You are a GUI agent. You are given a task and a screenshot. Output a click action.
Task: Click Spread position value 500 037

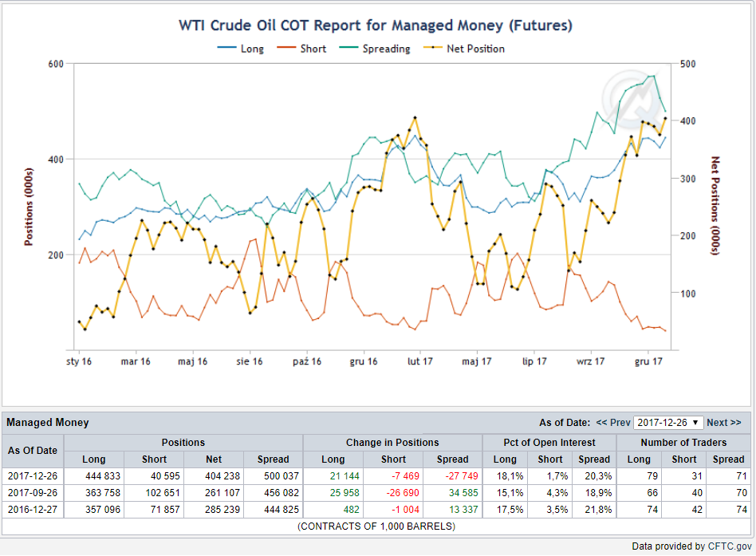[281, 476]
